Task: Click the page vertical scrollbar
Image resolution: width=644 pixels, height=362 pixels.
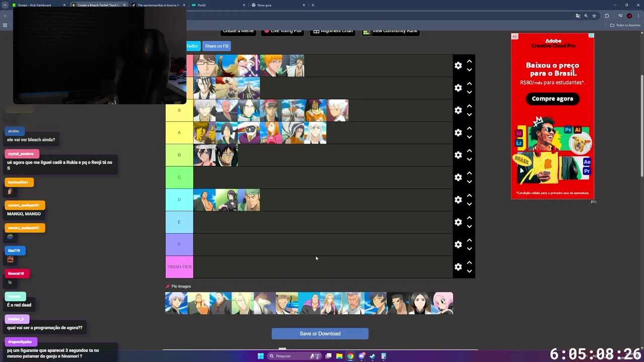Action: [641, 126]
